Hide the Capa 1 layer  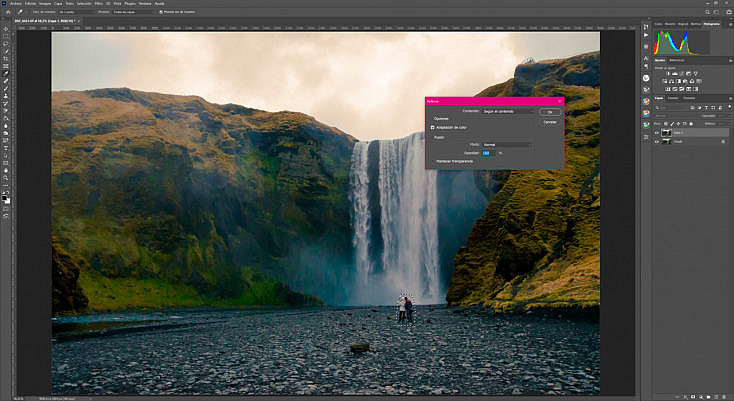[x=657, y=133]
